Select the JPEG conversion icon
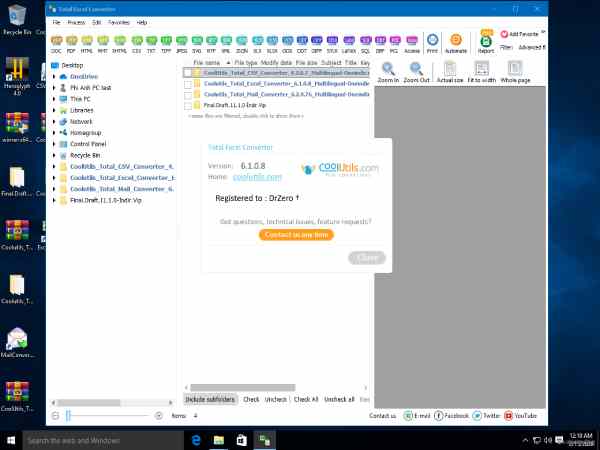The height and width of the screenshot is (450, 600). pos(181,44)
